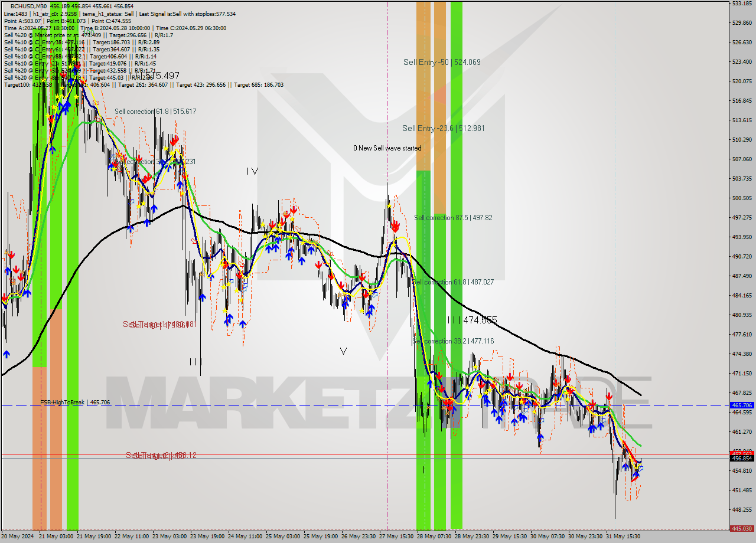Click the '0 New Sell wave started' annotation
The height and width of the screenshot is (543, 756).
click(x=387, y=148)
